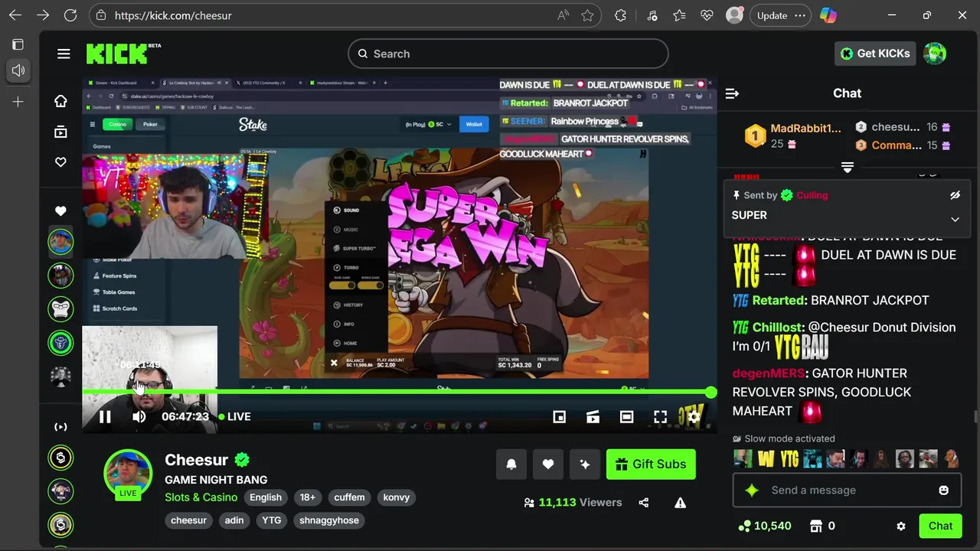
Task: Select the cheesur tag
Action: (189, 520)
